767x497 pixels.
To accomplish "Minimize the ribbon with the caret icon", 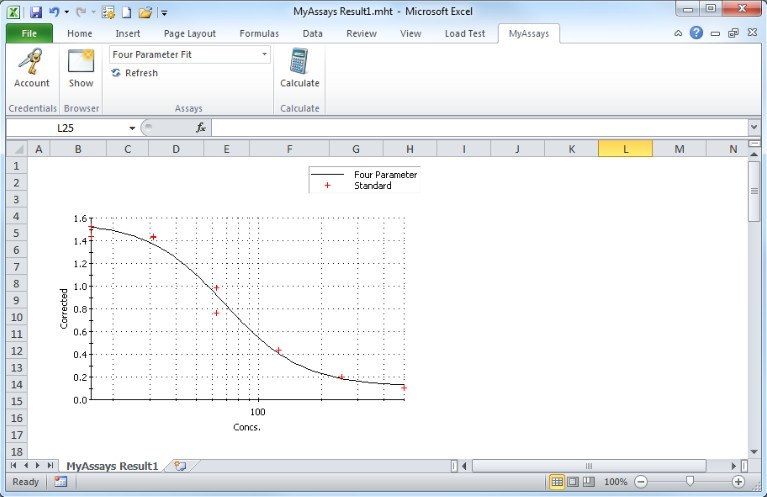I will 678,33.
